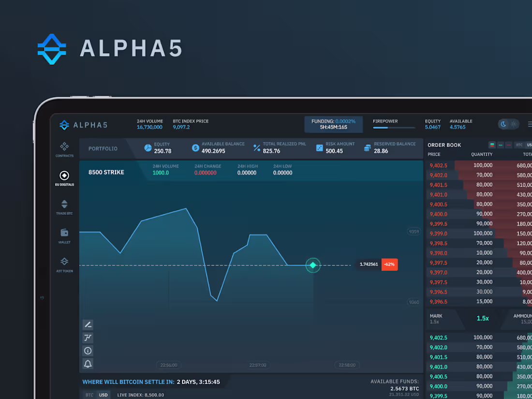Select USD currency beside Live Index

[103, 395]
